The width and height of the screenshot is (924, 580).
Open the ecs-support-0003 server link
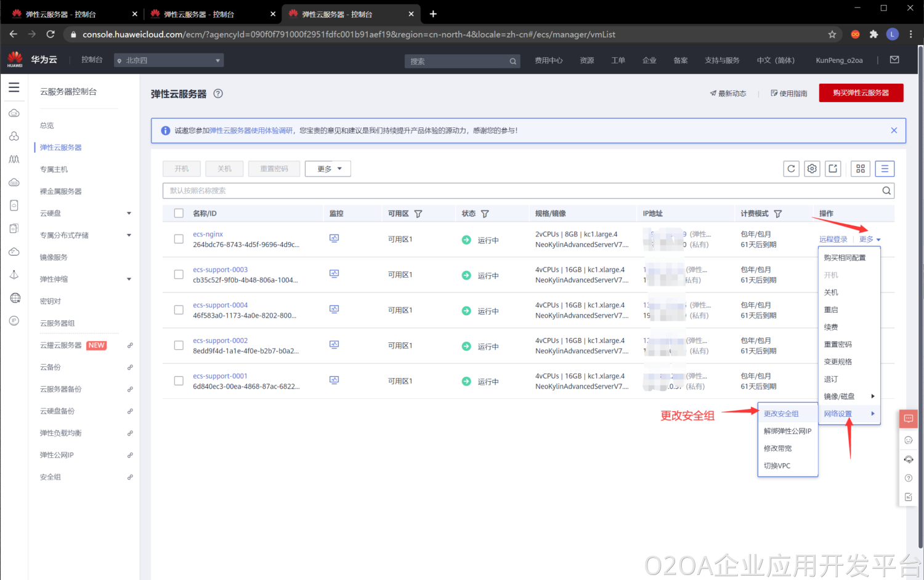point(220,270)
